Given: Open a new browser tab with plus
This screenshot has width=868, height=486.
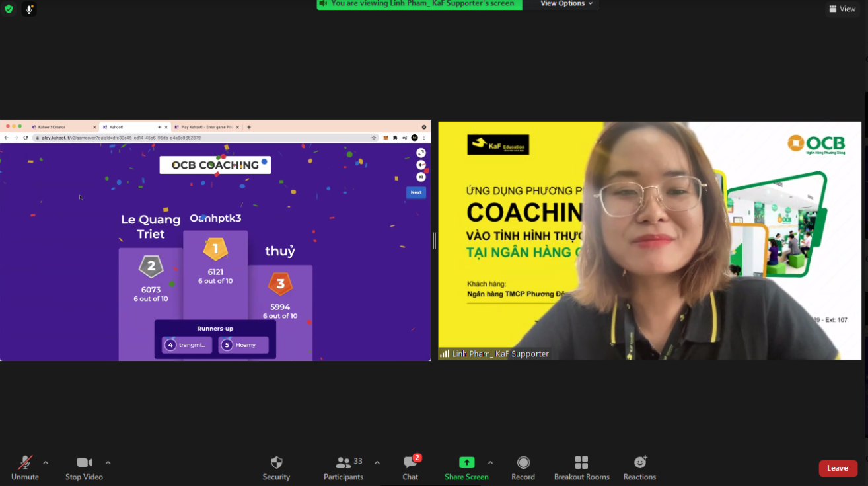Looking at the screenshot, I should [x=249, y=127].
